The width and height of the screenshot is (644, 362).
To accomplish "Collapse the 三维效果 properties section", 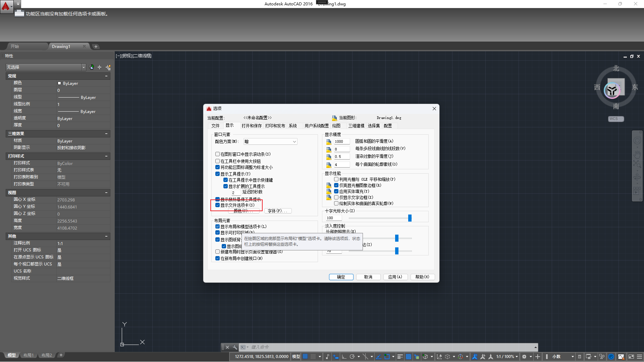I will pyautogui.click(x=106, y=134).
